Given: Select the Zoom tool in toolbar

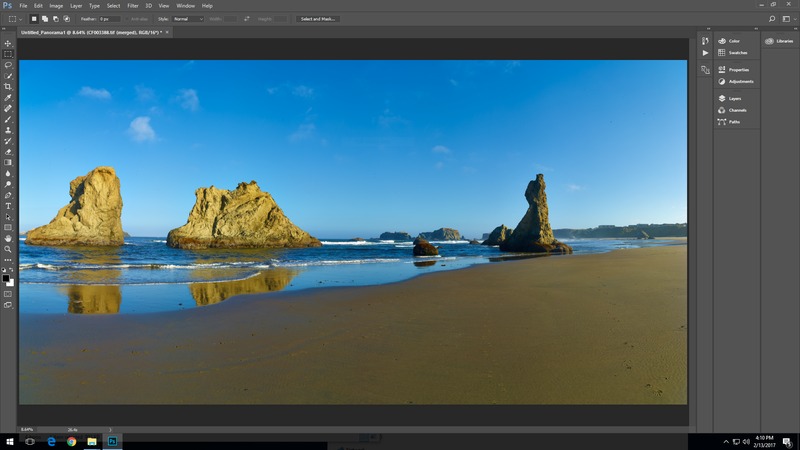Looking at the screenshot, I should coord(8,249).
